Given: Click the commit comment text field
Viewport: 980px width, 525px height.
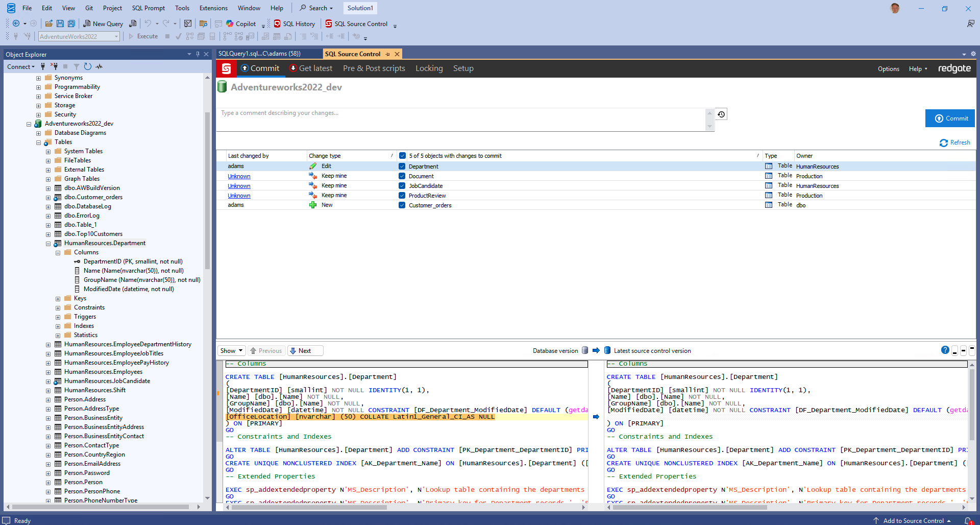Looking at the screenshot, I should coord(459,118).
